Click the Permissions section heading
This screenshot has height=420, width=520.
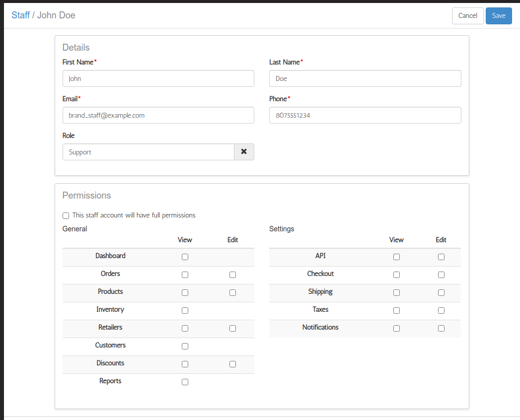(86, 196)
